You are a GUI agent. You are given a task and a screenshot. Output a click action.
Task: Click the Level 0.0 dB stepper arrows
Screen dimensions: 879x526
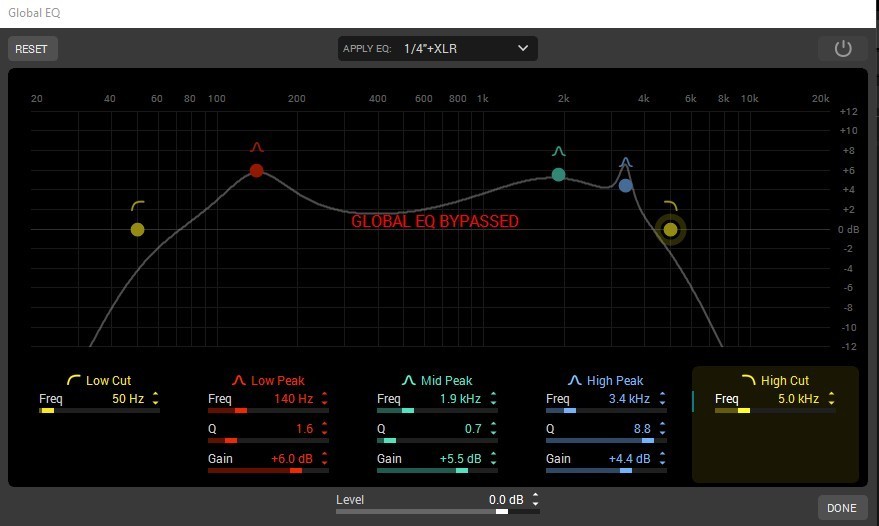pyautogui.click(x=535, y=499)
